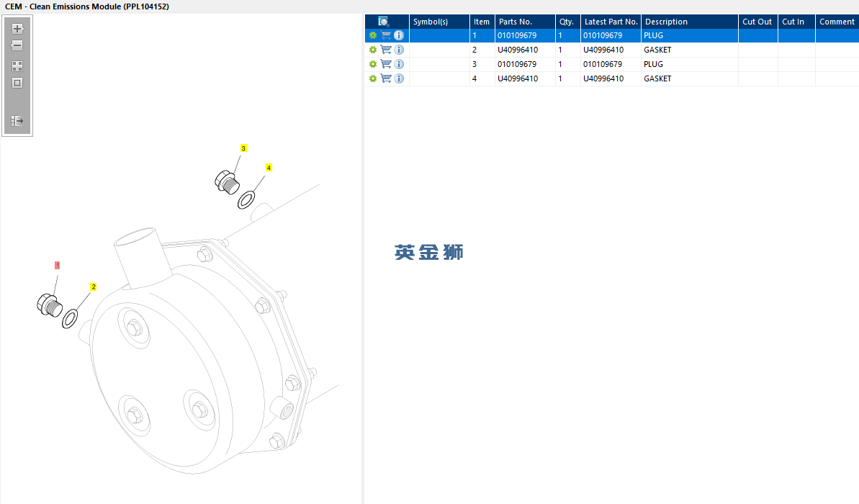Click GASKET description in item 4 row
The height and width of the screenshot is (504, 859).
coord(657,78)
